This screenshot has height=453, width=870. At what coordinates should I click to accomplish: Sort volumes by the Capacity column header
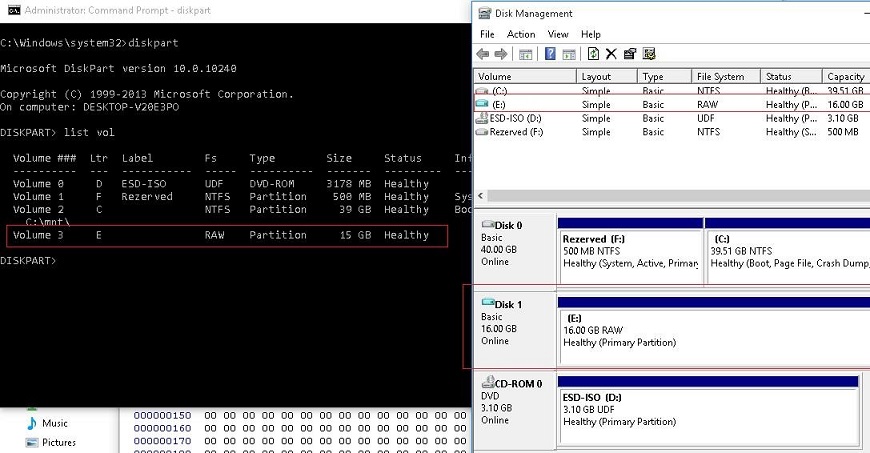click(846, 77)
